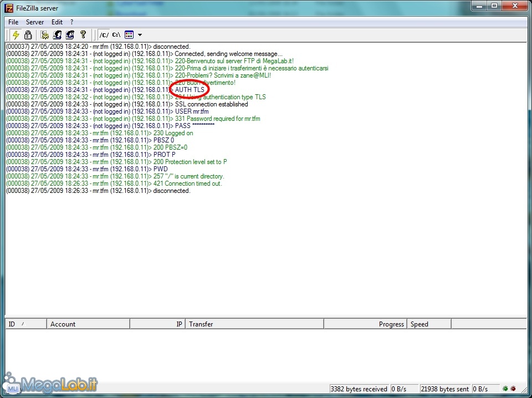532x398 pixels.
Task: Select the (000038) 18:26:33 disconnected line
Action: click(98, 191)
